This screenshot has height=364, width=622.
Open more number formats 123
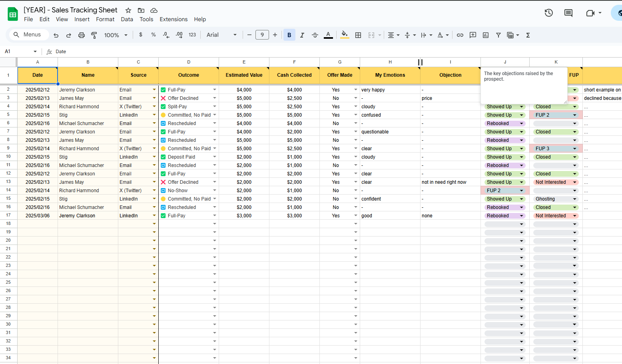click(x=192, y=35)
